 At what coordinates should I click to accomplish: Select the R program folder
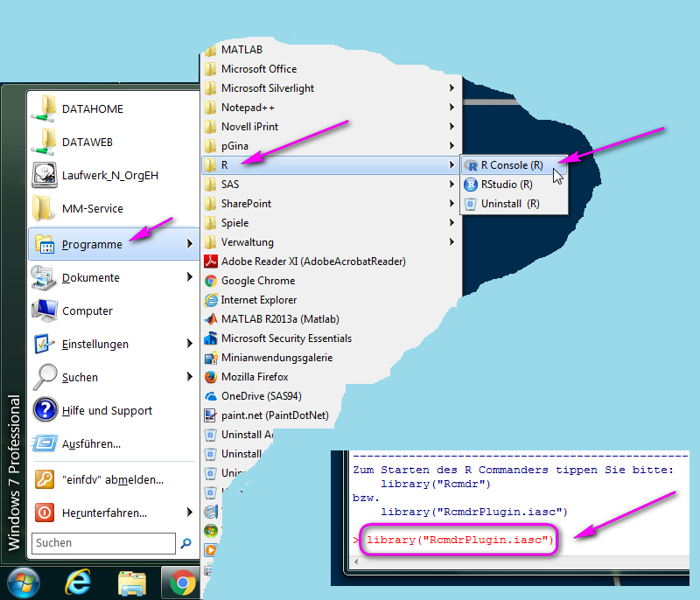click(x=331, y=165)
